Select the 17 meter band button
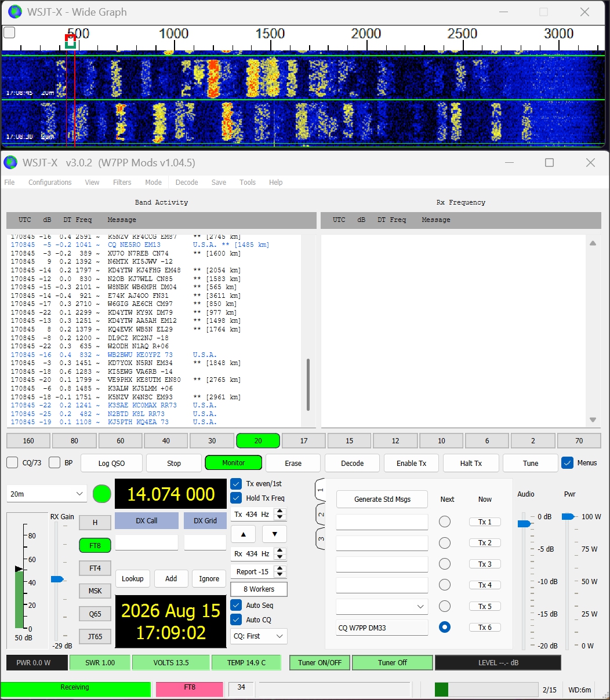Screen dimensions: 610x700 (304, 441)
